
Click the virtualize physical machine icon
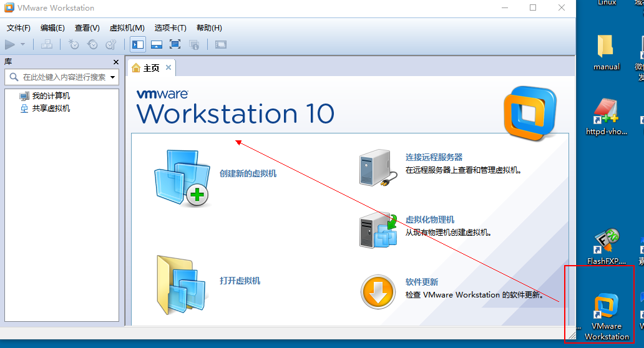378,231
